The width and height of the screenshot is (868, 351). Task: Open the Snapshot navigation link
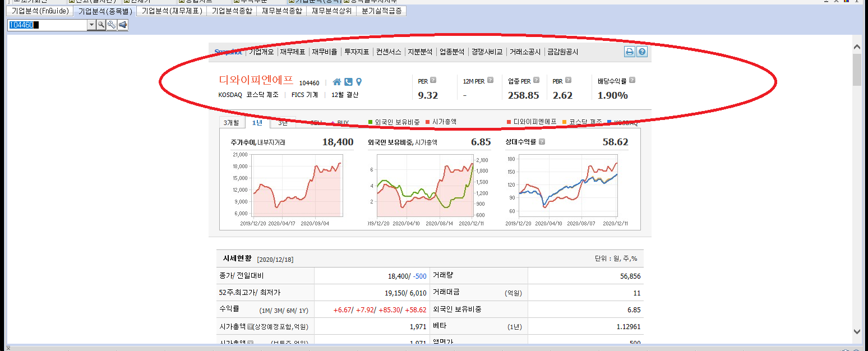[228, 52]
